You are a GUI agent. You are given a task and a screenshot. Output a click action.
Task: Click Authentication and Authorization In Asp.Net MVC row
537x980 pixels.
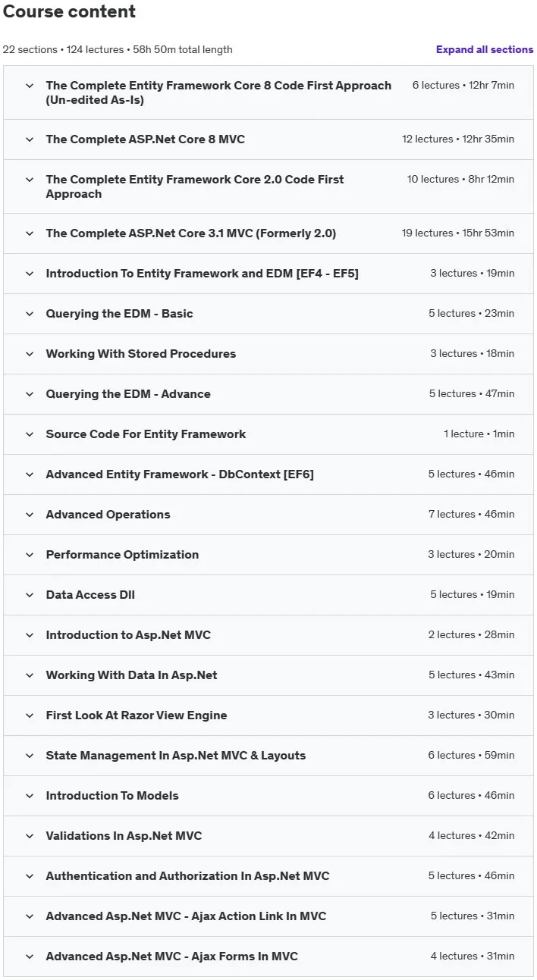pyautogui.click(x=268, y=876)
